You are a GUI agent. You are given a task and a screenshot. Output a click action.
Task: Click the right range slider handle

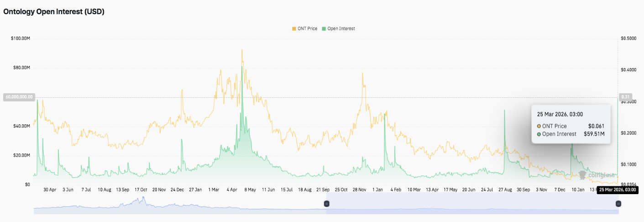(618, 204)
